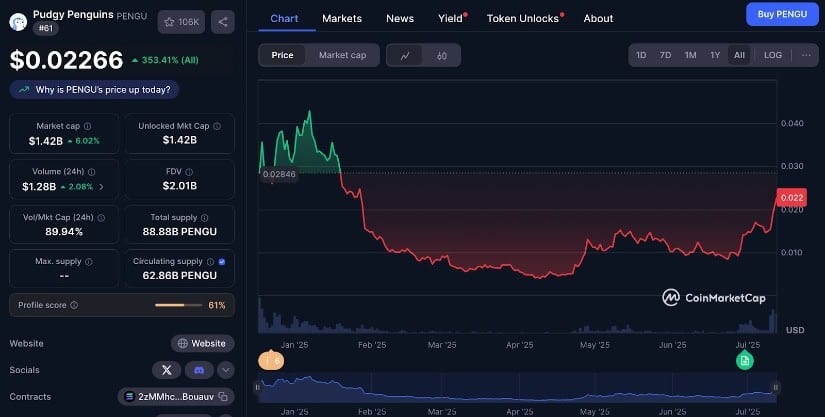The height and width of the screenshot is (417, 825).
Task: Open the Profile score info icon
Action: [74, 305]
